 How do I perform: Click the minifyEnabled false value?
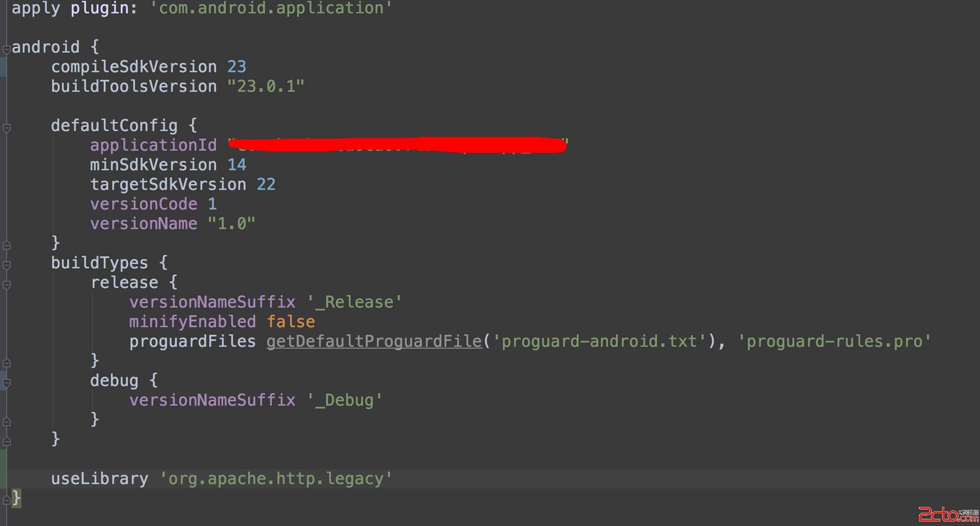[290, 322]
